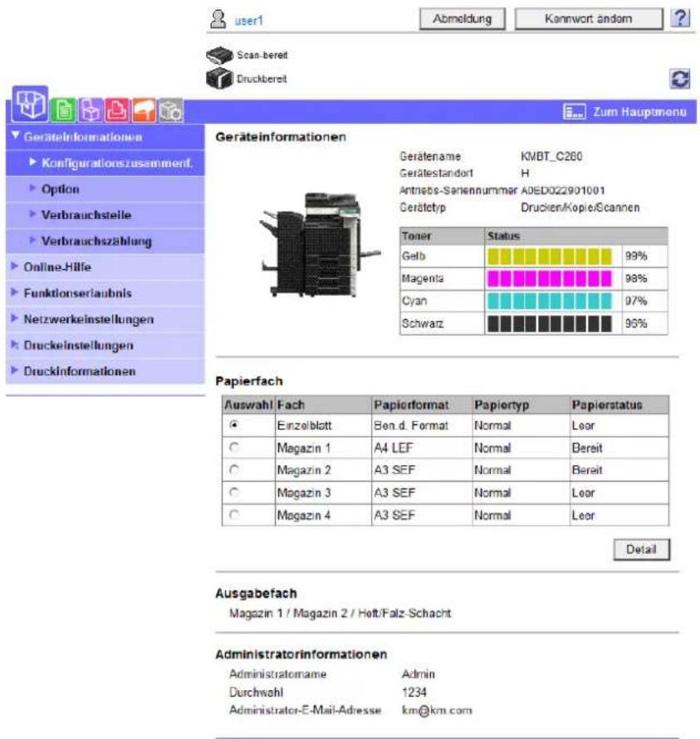Click the Gerätename value KMBT_C280
This screenshot has height=739, width=700.
pyautogui.click(x=551, y=156)
